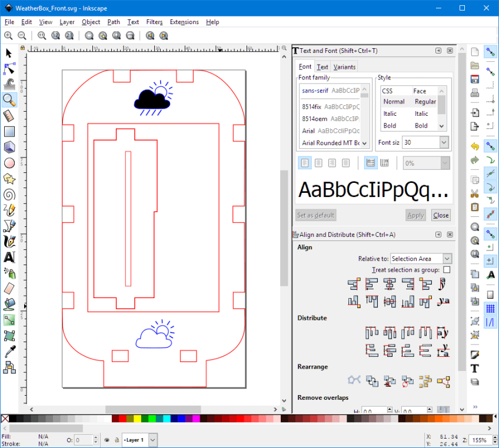499x448 pixels.
Task: Open the Layer 1 selector dropdown
Action: pyautogui.click(x=153, y=440)
